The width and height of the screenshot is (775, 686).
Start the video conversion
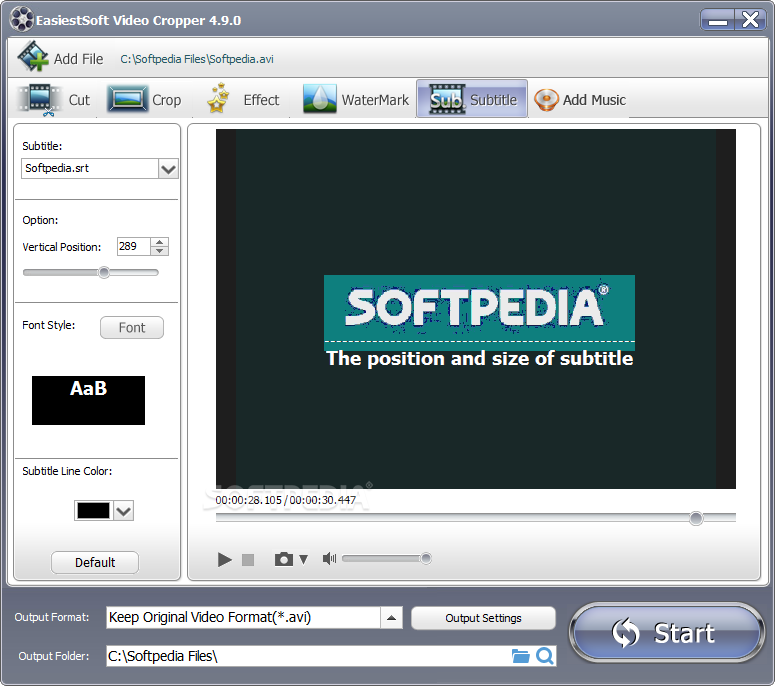667,633
